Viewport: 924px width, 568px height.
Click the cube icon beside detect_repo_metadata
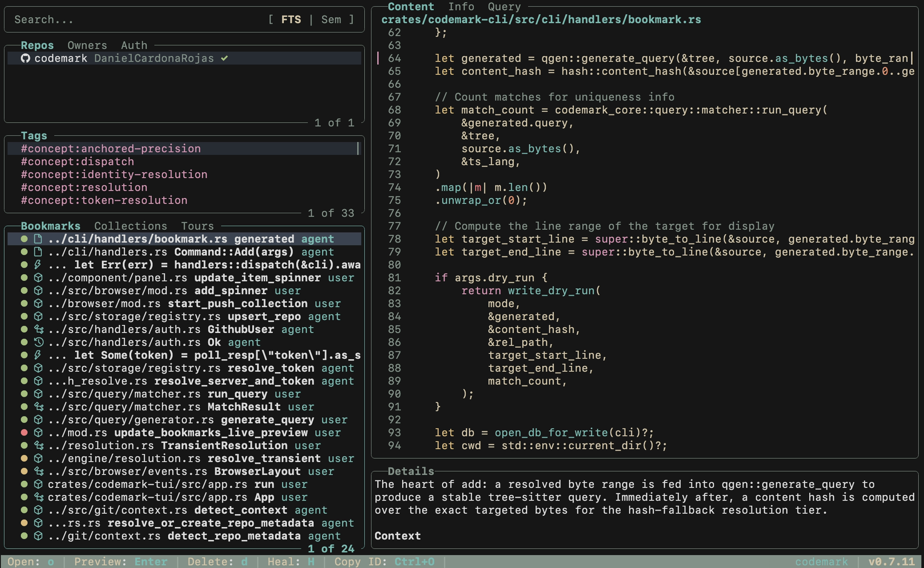[38, 536]
